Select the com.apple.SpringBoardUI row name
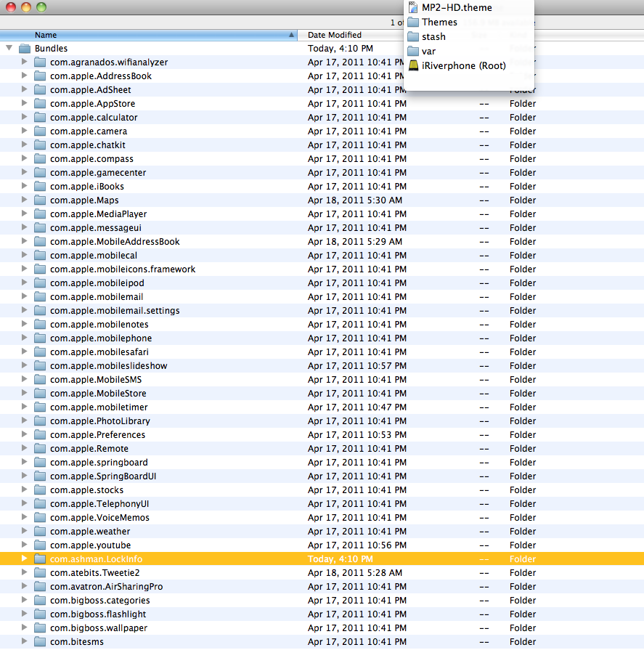Screen dimensions: 644x650 point(103,476)
